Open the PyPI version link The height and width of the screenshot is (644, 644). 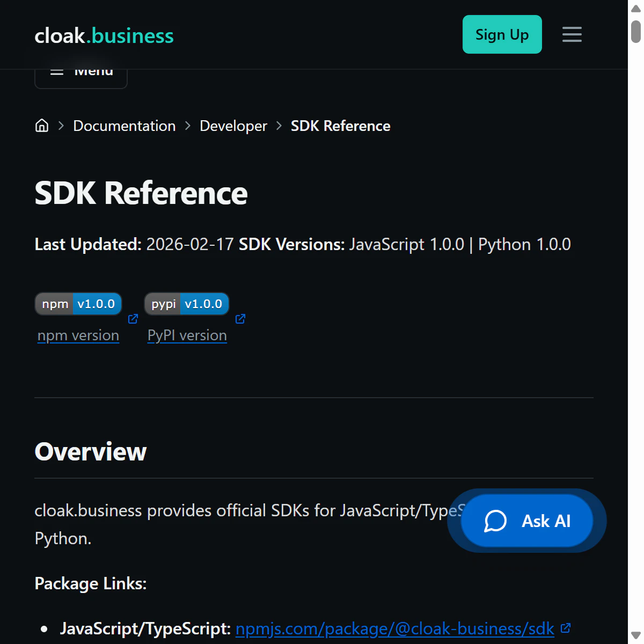tap(187, 335)
